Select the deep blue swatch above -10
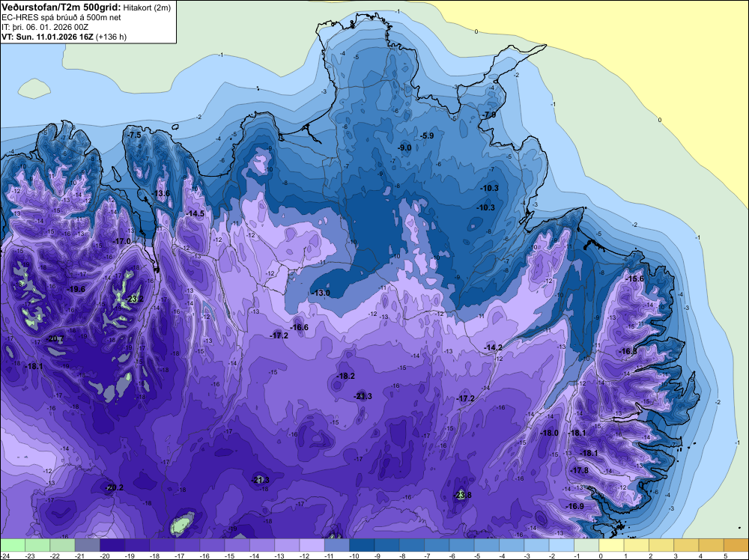The height and width of the screenshot is (560, 749). point(362,545)
